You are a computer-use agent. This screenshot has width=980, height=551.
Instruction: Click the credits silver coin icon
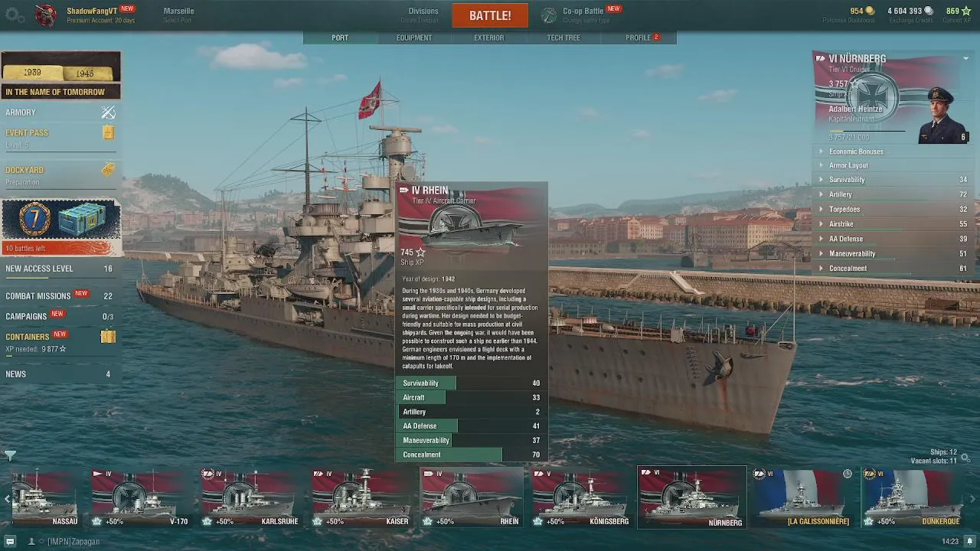(929, 11)
